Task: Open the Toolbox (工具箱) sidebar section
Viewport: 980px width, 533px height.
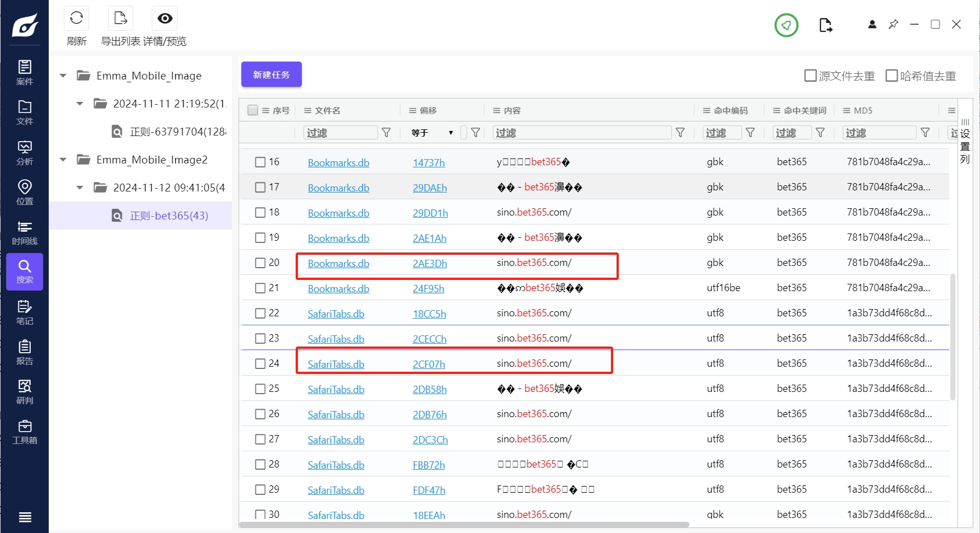Action: (x=25, y=432)
